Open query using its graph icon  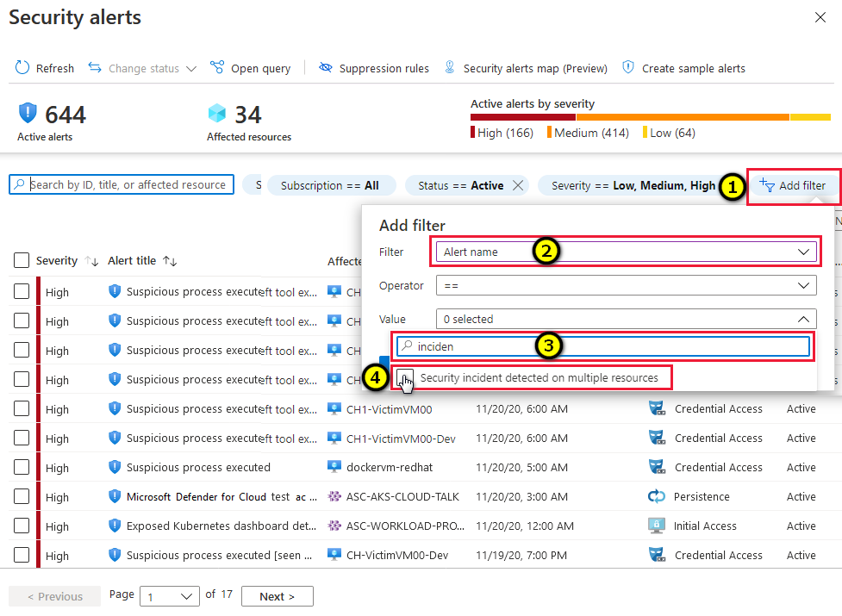click(217, 67)
